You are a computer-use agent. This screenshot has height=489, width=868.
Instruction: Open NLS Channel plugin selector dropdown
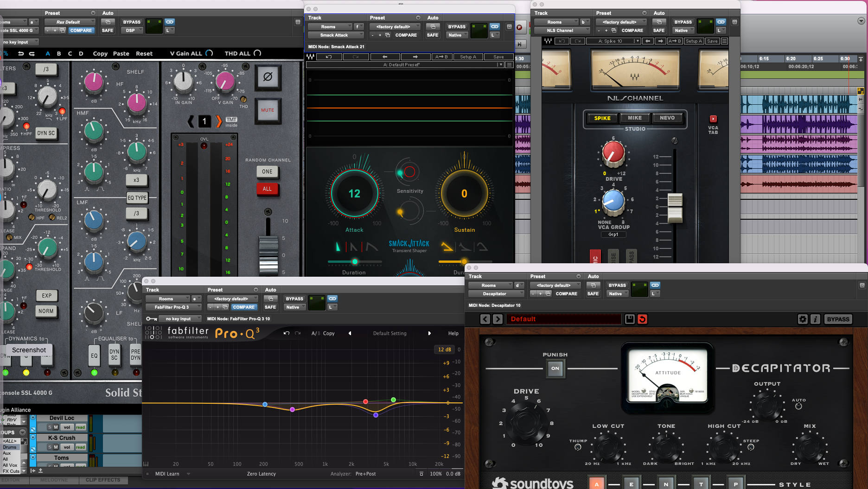[562, 31]
